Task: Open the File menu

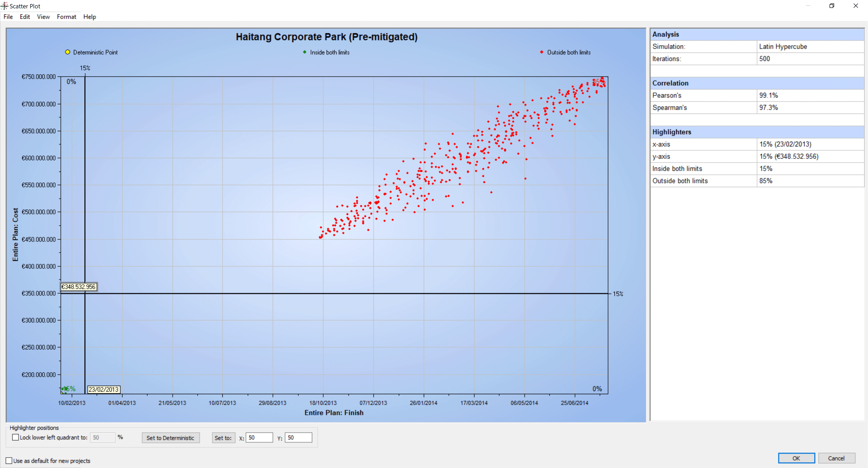Action: (x=8, y=17)
